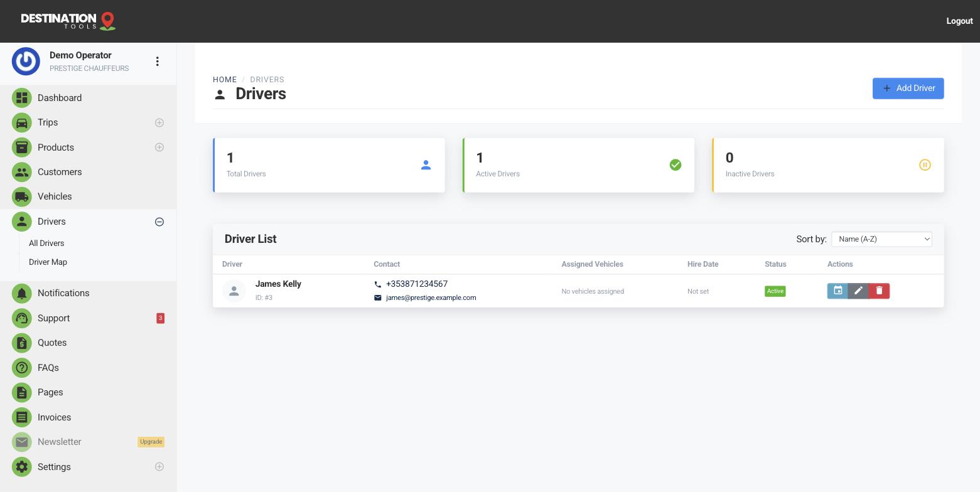Click the Total Drivers person icon
The image size is (980, 492).
tap(426, 165)
